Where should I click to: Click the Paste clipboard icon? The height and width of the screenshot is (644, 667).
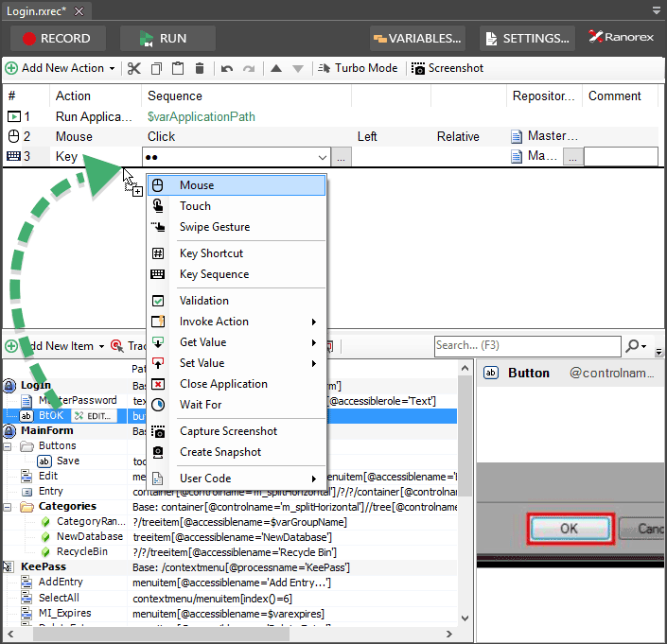tap(178, 68)
